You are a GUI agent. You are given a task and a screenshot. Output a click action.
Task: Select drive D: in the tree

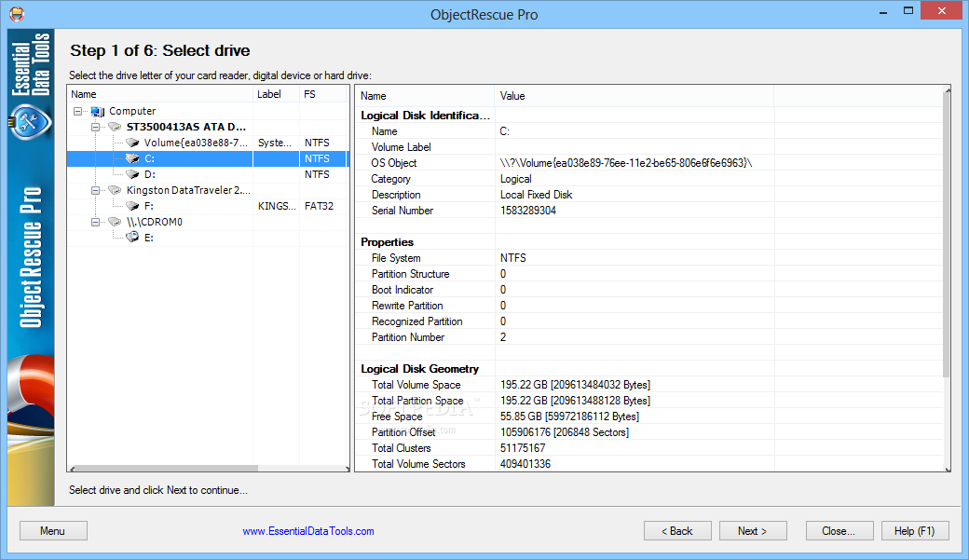coord(150,175)
